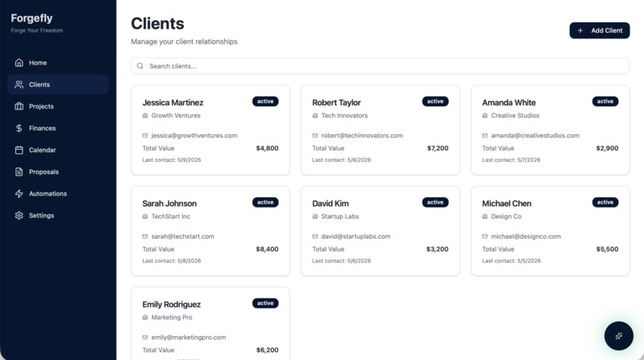Click the plus icon on Add Client
644x360 pixels.
click(580, 30)
